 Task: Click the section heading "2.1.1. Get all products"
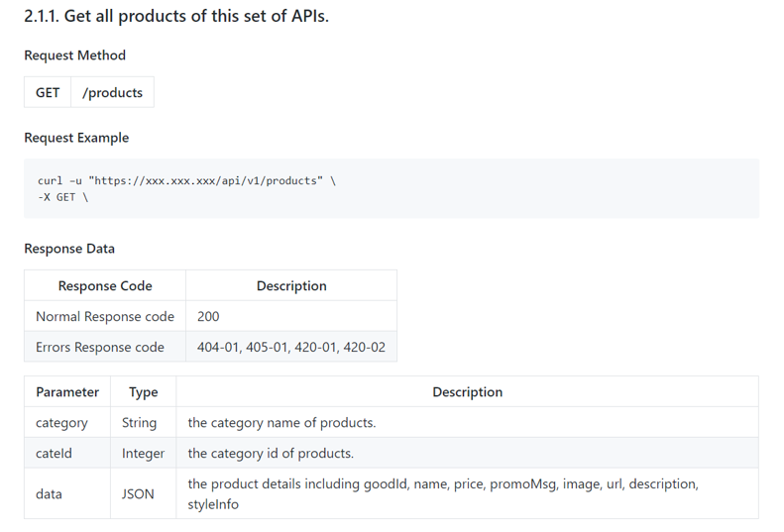pos(176,17)
